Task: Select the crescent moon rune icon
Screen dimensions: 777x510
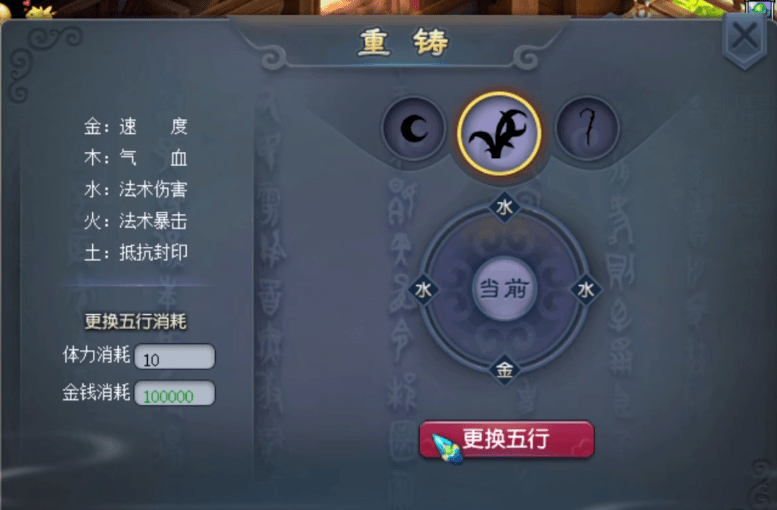Action: coord(414,129)
